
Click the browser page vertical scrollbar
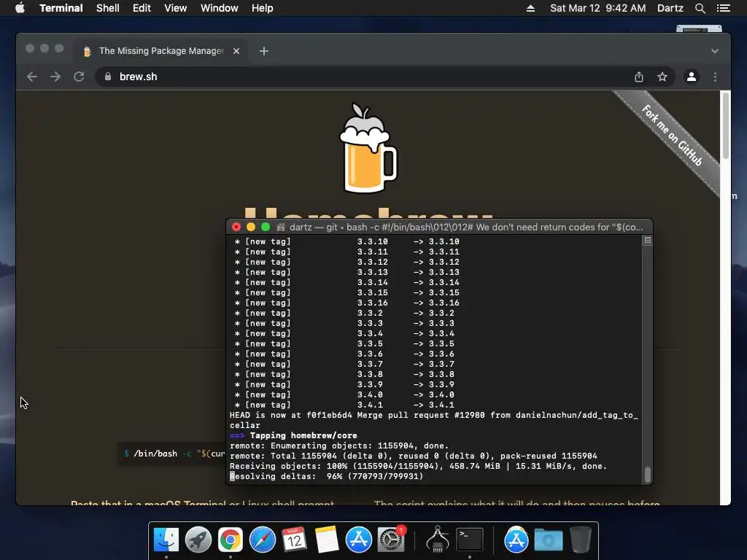[726, 125]
